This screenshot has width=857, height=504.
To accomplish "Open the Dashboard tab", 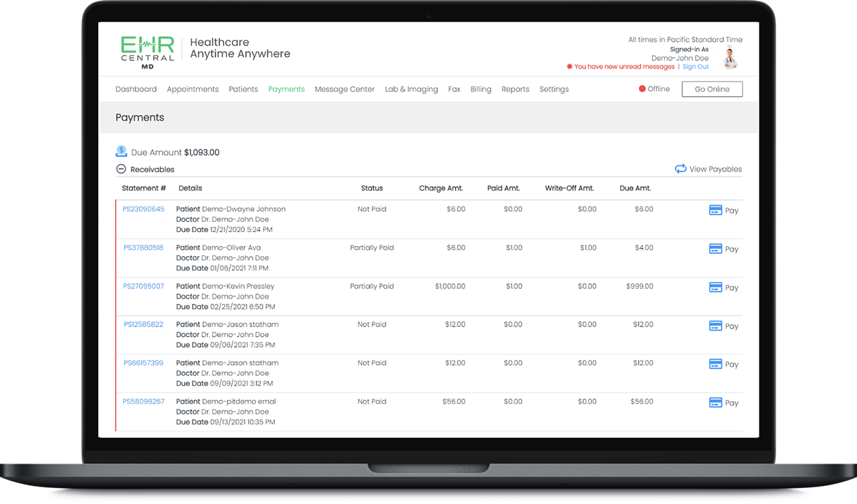I will coord(136,89).
